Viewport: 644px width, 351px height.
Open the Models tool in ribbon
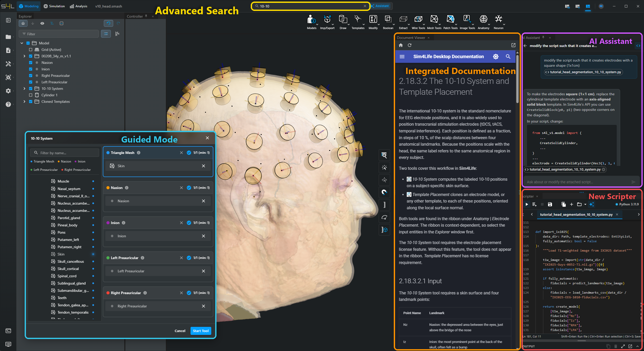coord(311,22)
